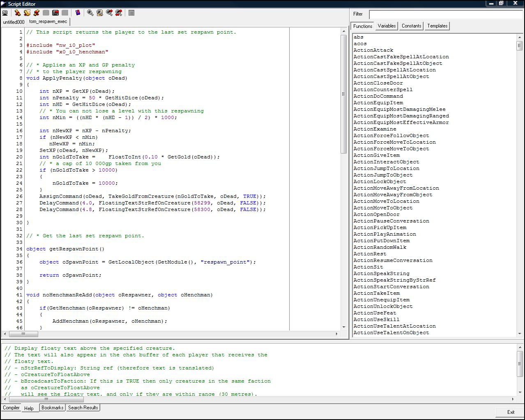Open Find with the magnifying glass icon
Image resolution: width=525 pixels, height=420 pixels.
pyautogui.click(x=90, y=13)
